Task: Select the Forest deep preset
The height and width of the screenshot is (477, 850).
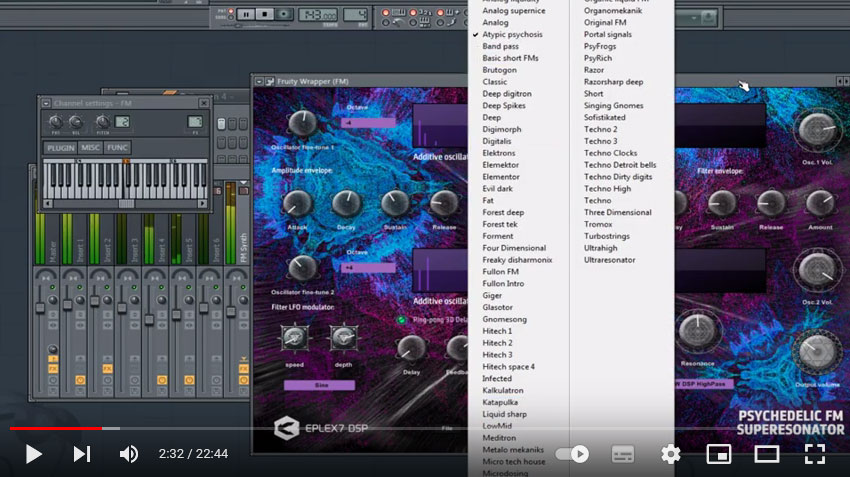Action: click(x=503, y=212)
